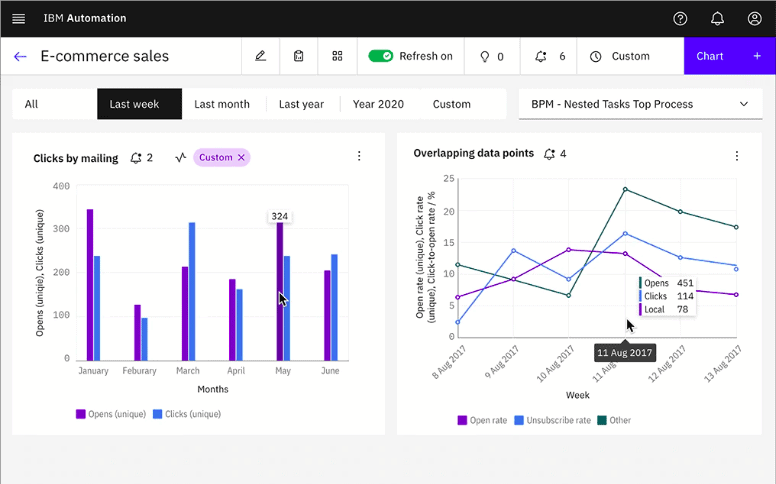Click the 11 Aug 2017 tooltip label

point(625,353)
